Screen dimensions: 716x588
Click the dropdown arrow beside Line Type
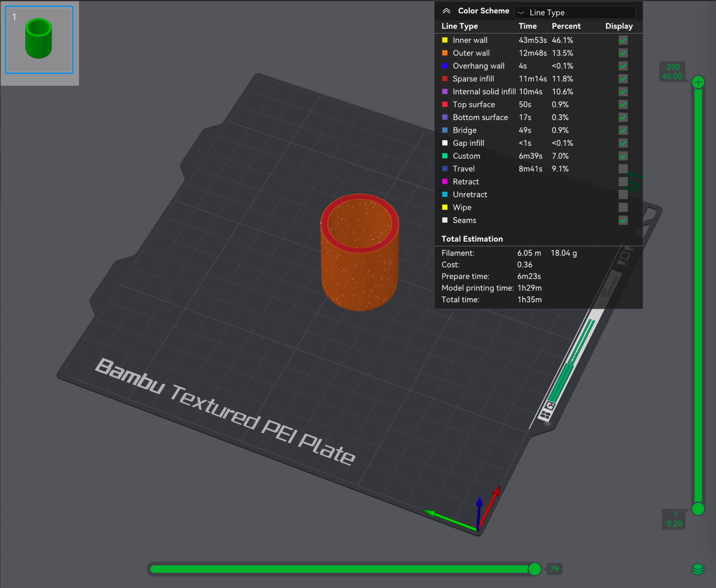[521, 13]
